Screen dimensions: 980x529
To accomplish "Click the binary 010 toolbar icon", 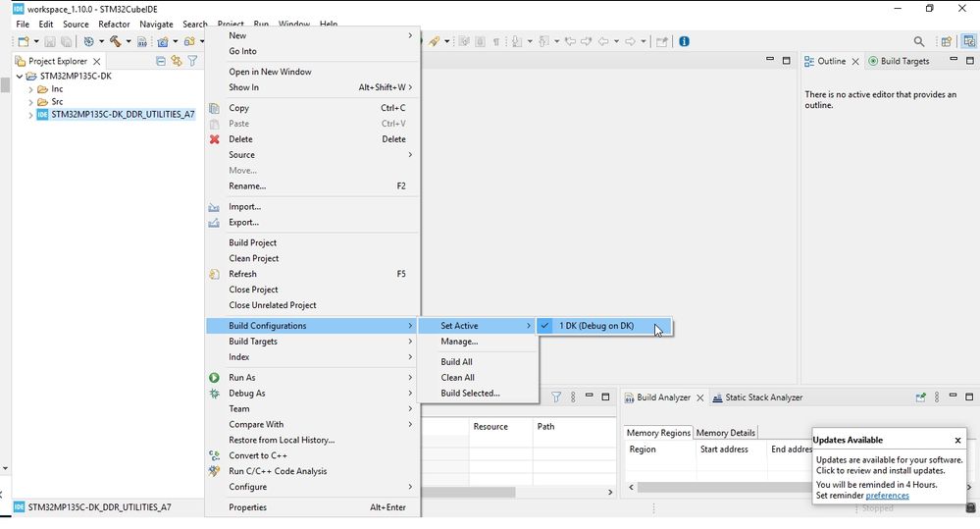I will pos(142,42).
